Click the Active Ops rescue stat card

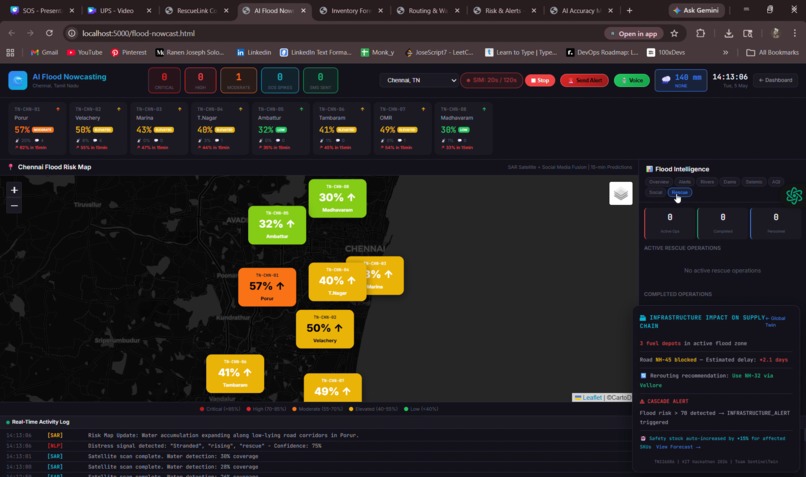pos(669,223)
